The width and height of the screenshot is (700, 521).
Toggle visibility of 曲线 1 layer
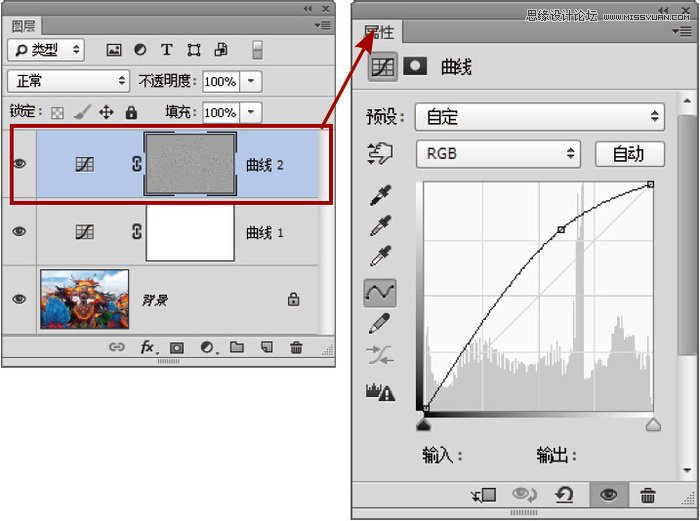[19, 232]
